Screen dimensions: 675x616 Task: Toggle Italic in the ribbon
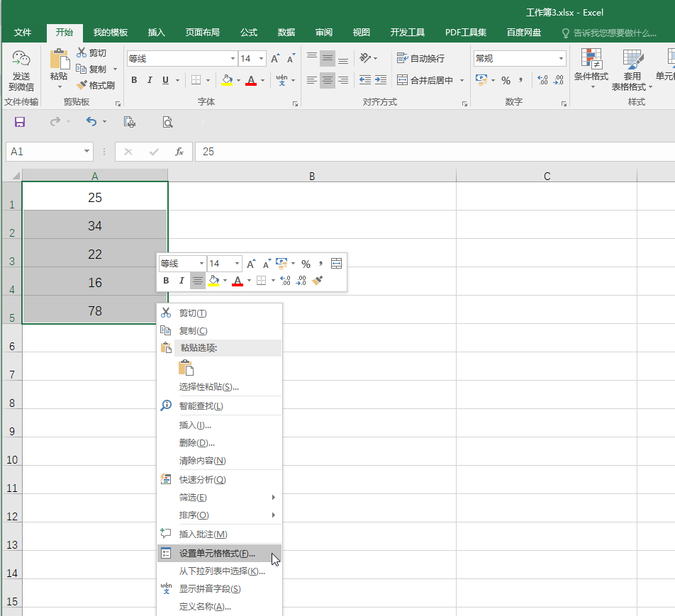pos(150,80)
